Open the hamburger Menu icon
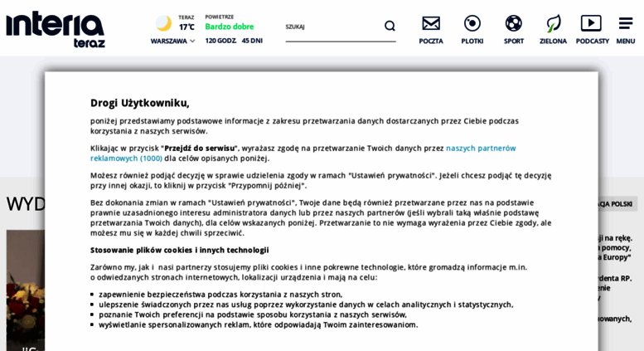This screenshot has height=351, width=644. [x=626, y=23]
